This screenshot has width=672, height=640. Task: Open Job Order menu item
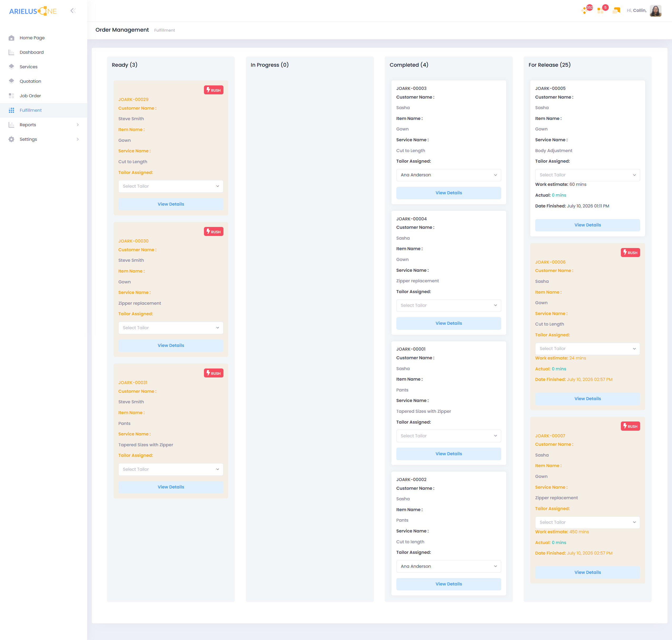pyautogui.click(x=44, y=95)
